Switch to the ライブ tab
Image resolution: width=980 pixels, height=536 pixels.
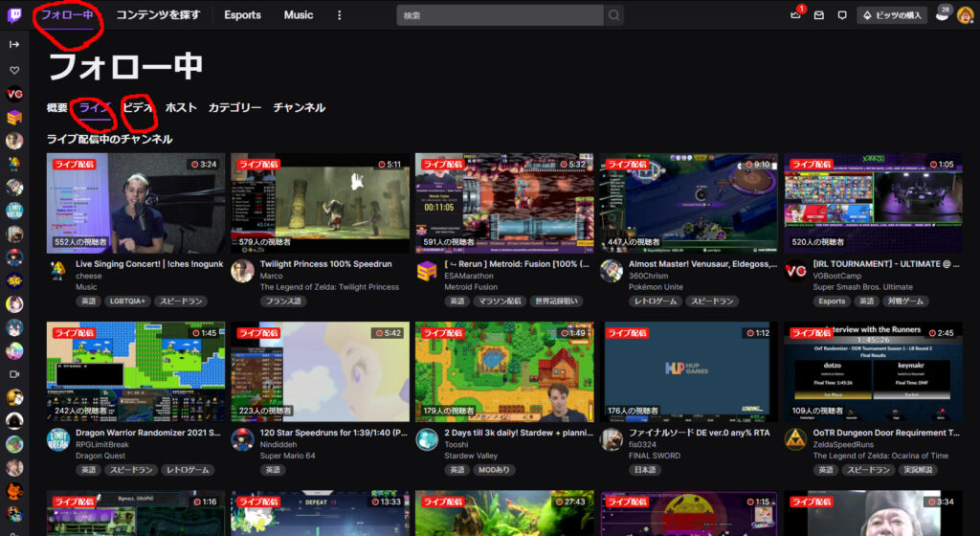point(95,107)
